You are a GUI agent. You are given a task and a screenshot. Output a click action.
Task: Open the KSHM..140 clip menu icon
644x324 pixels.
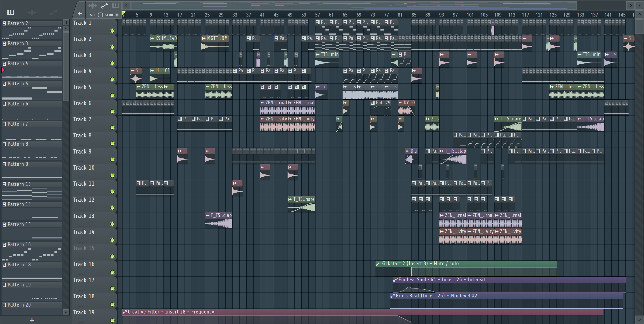point(152,38)
